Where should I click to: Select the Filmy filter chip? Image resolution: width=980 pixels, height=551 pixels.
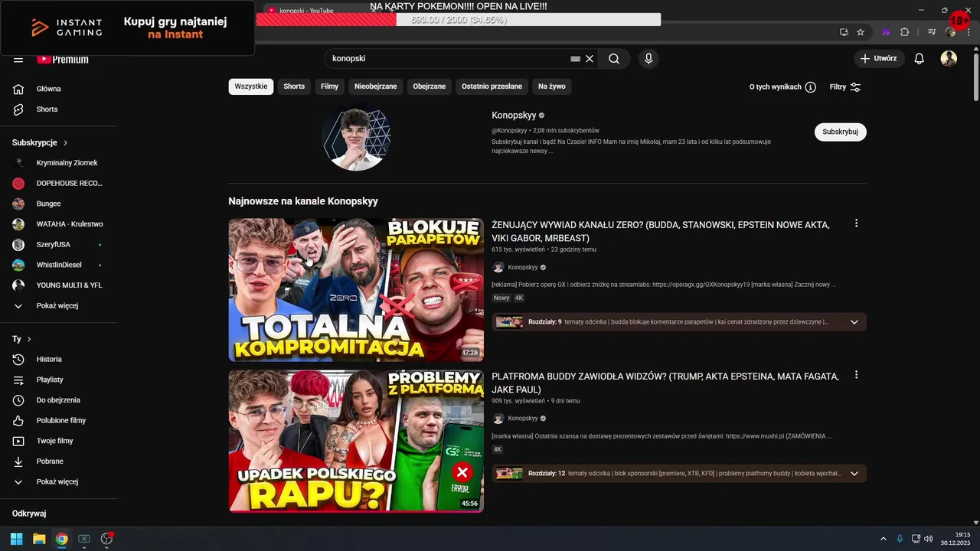tap(329, 86)
